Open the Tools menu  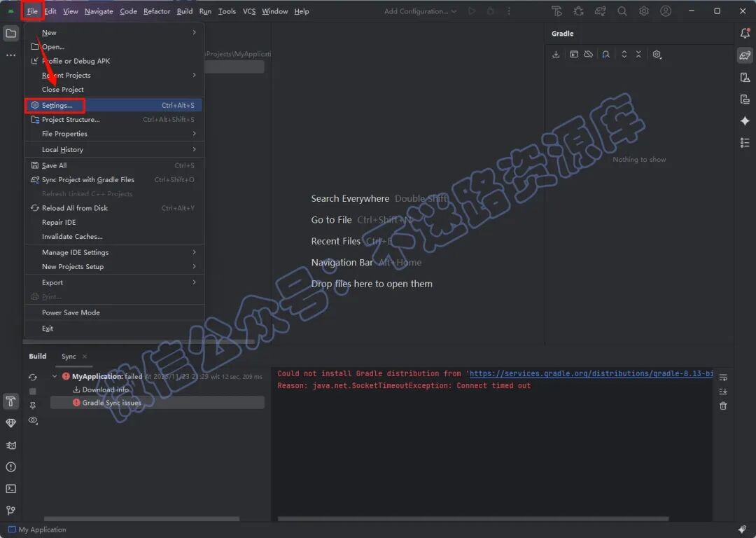point(227,11)
